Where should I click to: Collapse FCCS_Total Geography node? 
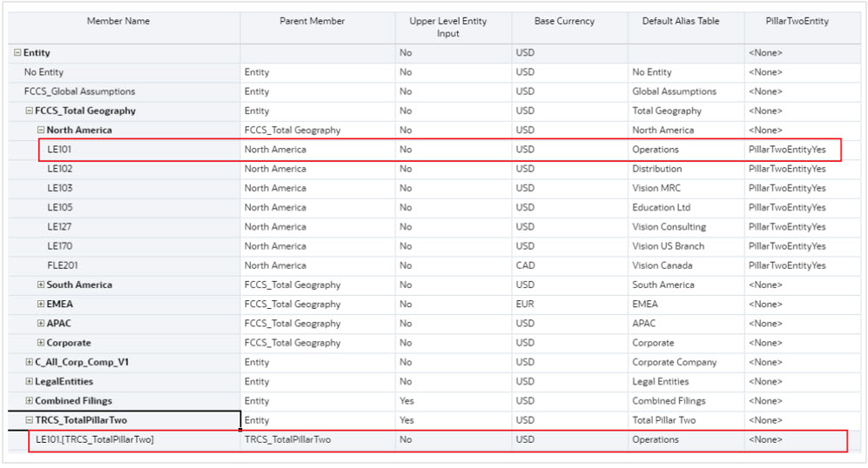(x=29, y=110)
